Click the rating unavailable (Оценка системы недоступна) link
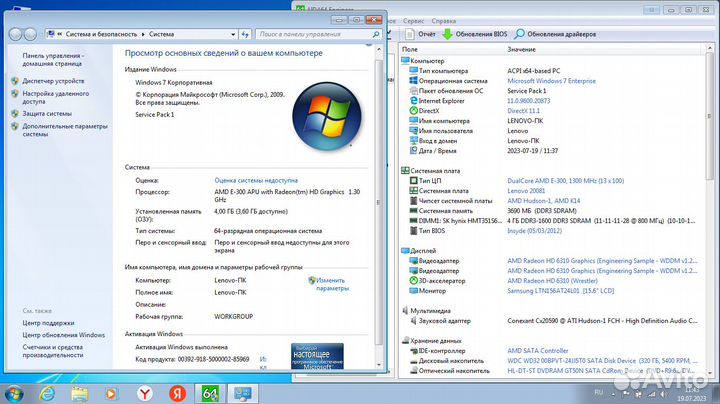The width and height of the screenshot is (720, 404). [256, 180]
